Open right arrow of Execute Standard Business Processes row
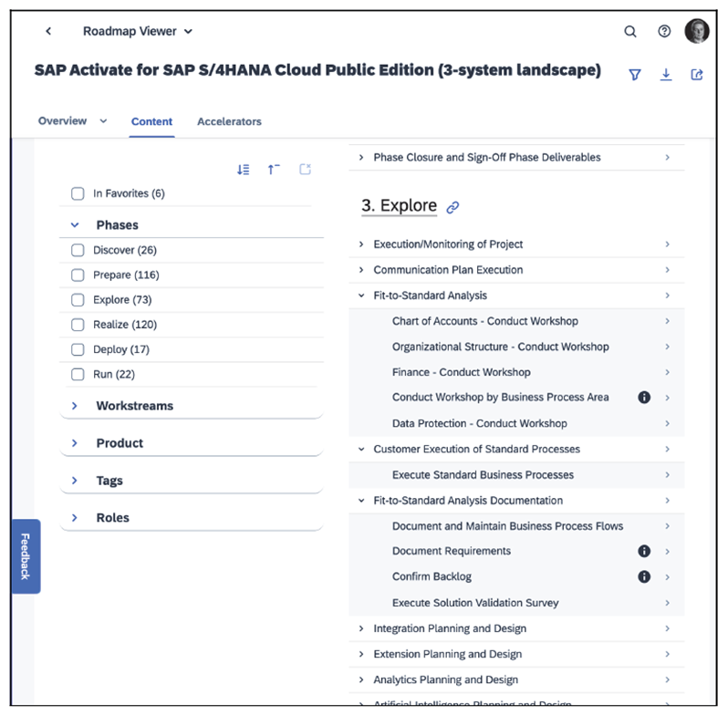Image resolution: width=728 pixels, height=715 pixels. [667, 475]
